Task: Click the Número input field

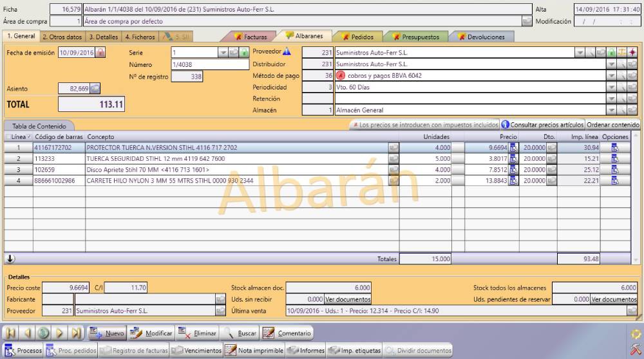Action: pyautogui.click(x=209, y=64)
